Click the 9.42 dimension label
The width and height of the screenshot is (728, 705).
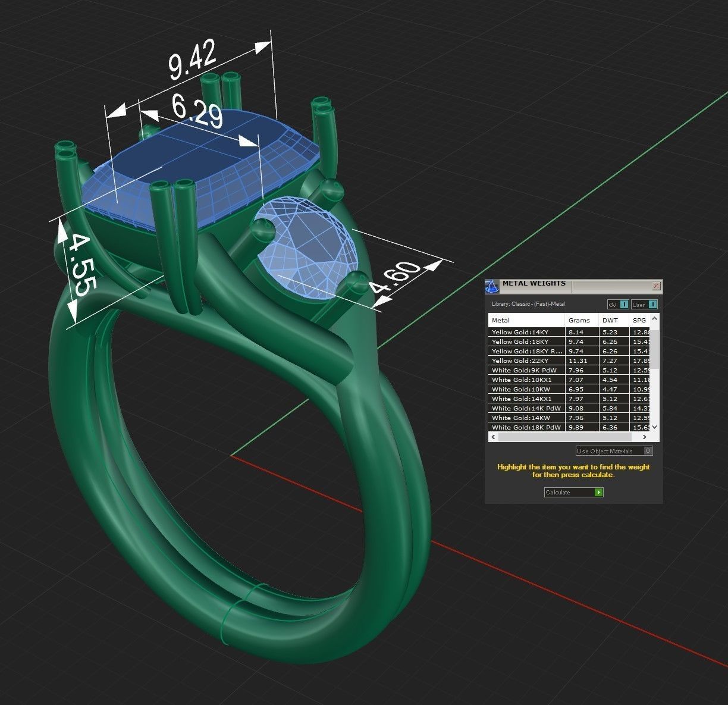[x=192, y=59]
